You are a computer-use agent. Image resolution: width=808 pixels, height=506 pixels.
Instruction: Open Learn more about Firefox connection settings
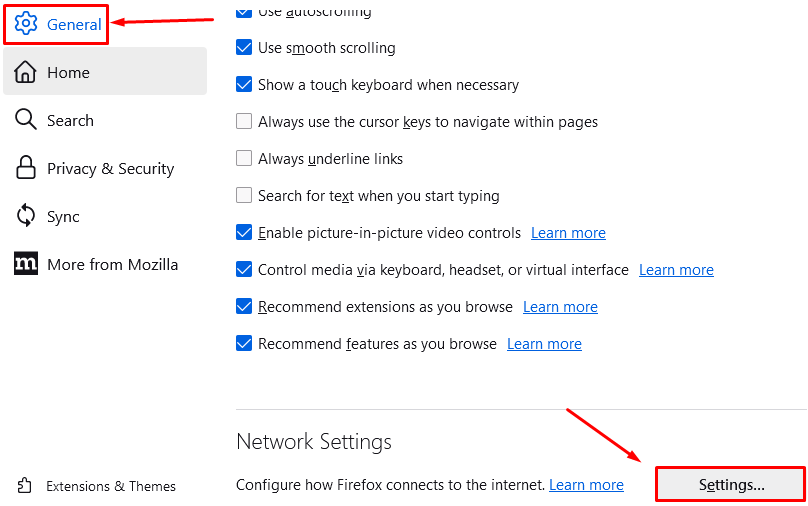[x=586, y=485]
